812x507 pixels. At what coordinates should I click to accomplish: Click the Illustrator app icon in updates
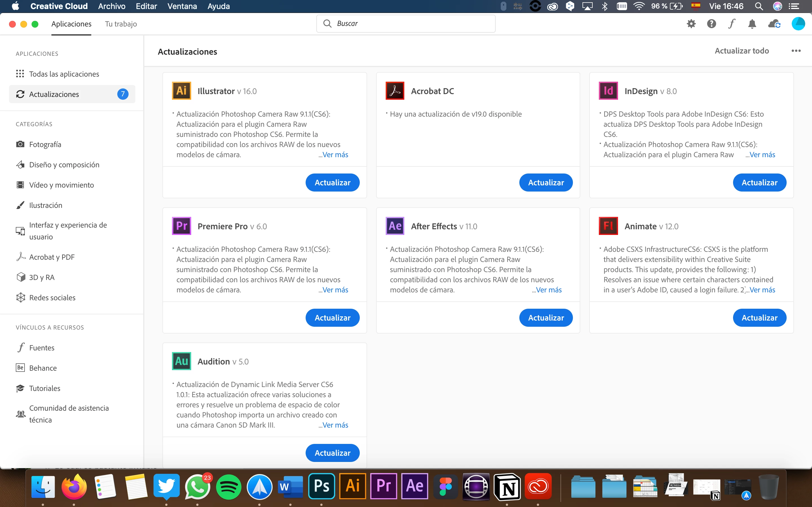point(182,91)
